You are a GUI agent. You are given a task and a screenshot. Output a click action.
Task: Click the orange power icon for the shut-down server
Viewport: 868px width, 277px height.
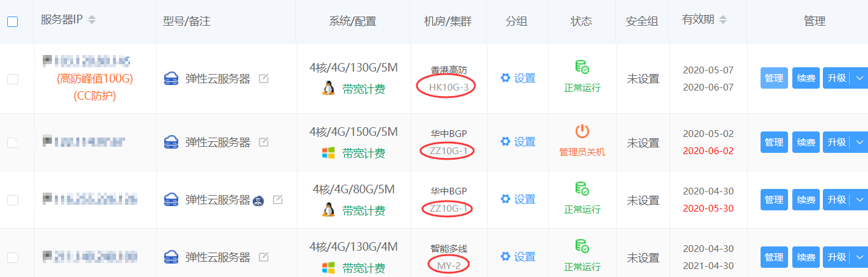click(582, 131)
